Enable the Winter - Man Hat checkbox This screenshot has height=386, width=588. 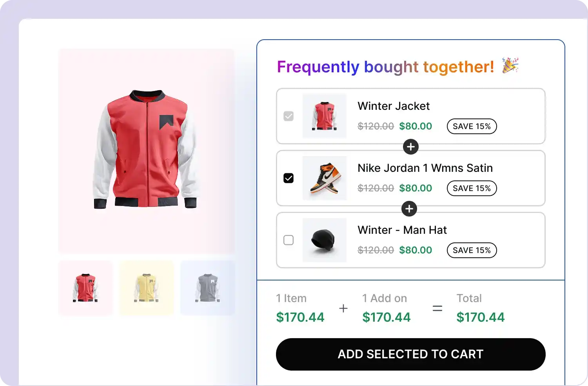coord(289,240)
